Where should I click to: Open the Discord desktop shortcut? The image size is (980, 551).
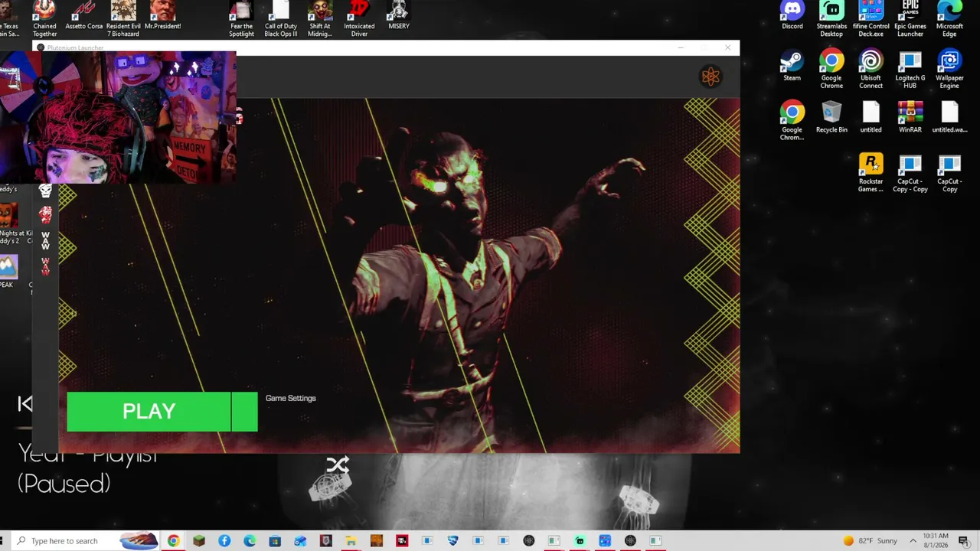(792, 15)
